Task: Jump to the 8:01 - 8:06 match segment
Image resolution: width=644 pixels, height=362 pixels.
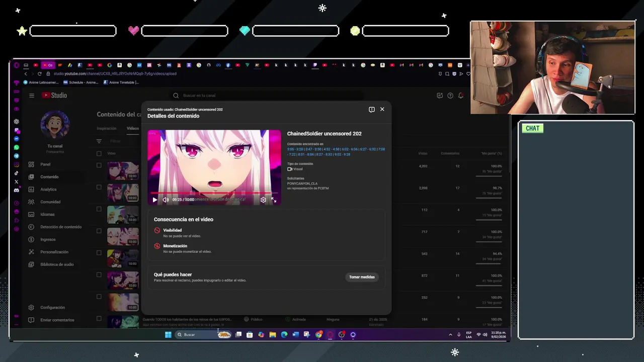Action: click(x=305, y=154)
